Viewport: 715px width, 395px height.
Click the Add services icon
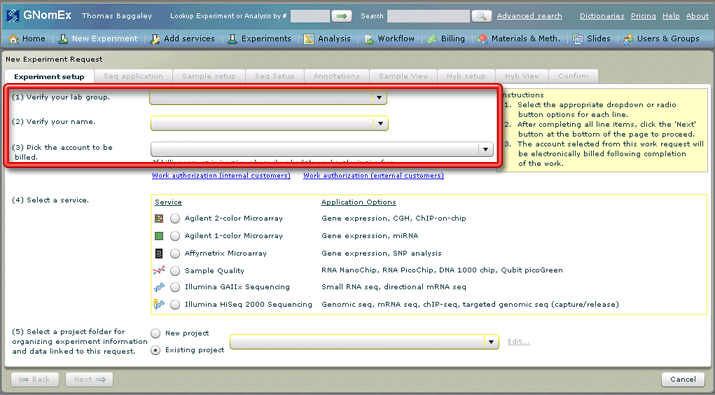pos(155,39)
